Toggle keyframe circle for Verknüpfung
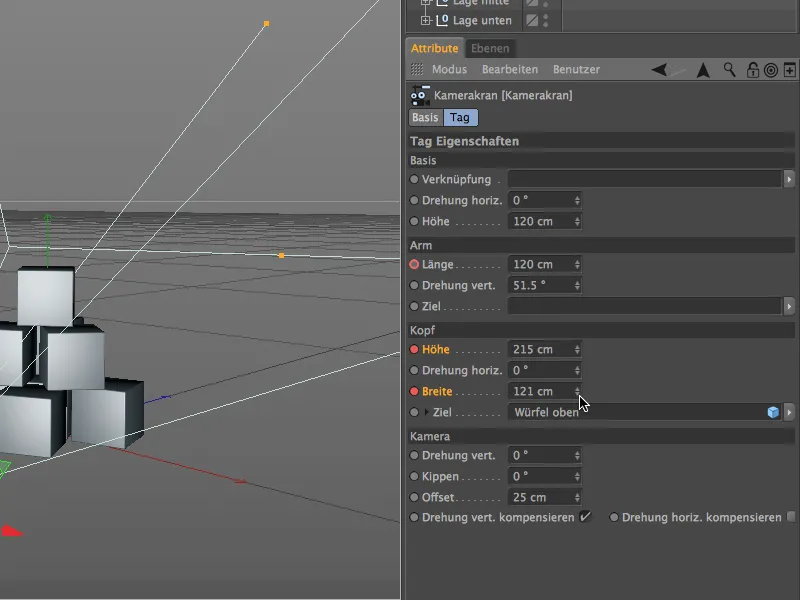Image resolution: width=800 pixels, height=600 pixels. 414,180
